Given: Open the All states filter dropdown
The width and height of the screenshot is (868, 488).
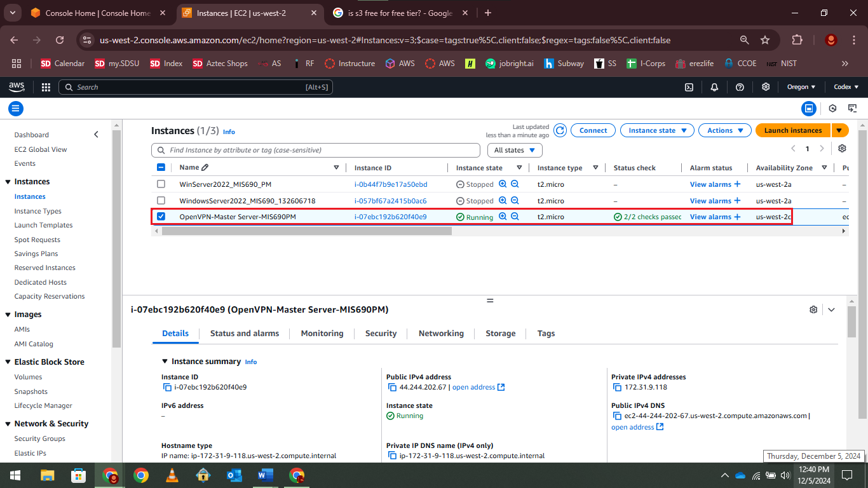Looking at the screenshot, I should click(x=515, y=150).
